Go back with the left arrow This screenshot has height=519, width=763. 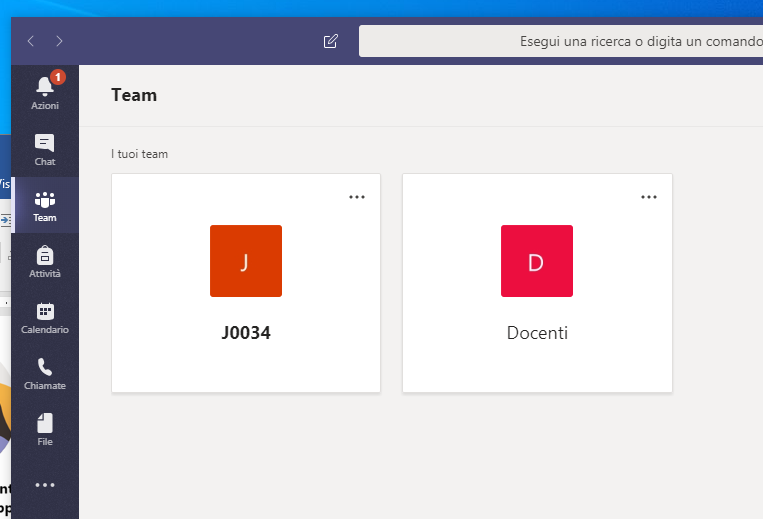coord(31,41)
